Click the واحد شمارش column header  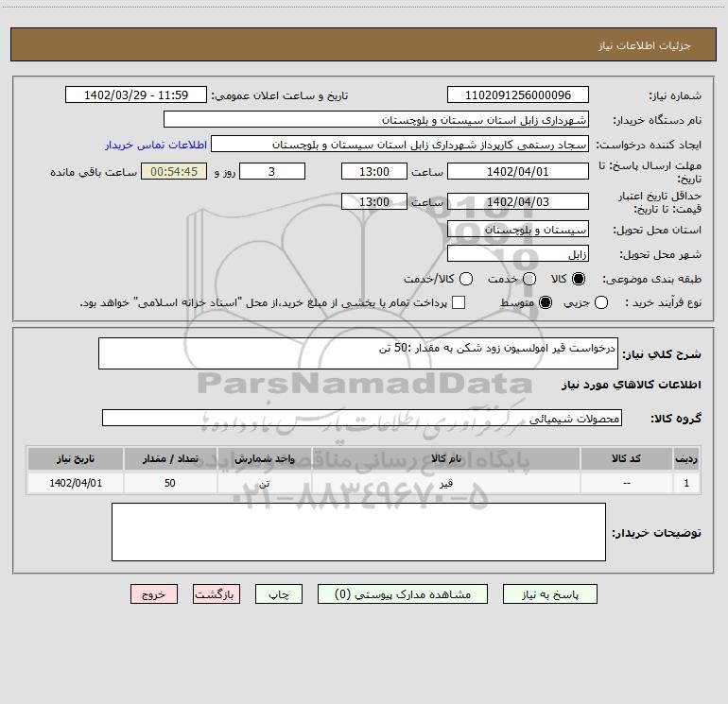click(x=264, y=458)
